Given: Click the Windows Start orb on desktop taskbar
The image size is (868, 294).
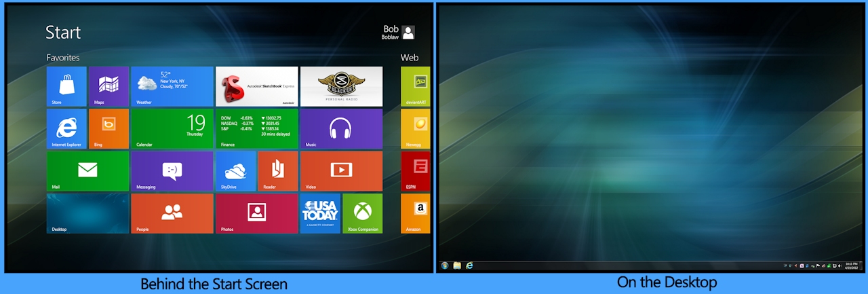Looking at the screenshot, I should (445, 265).
